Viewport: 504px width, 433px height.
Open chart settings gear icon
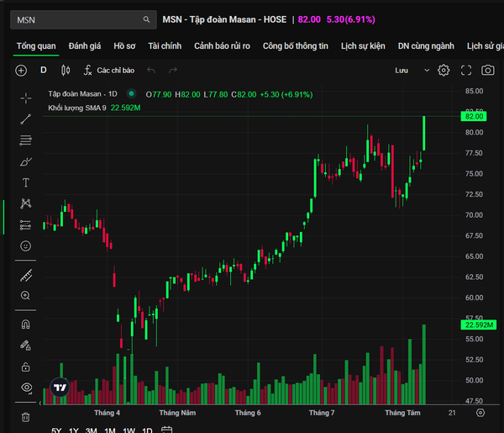coord(444,70)
